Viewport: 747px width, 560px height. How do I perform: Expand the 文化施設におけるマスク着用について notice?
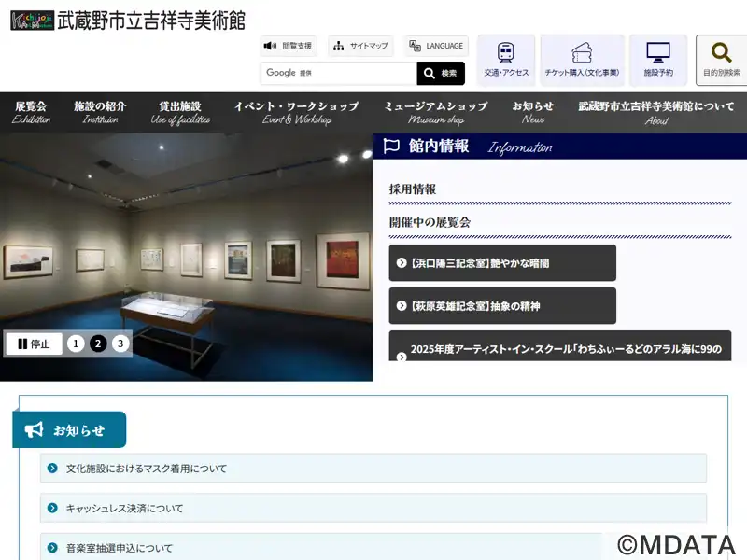point(373,469)
